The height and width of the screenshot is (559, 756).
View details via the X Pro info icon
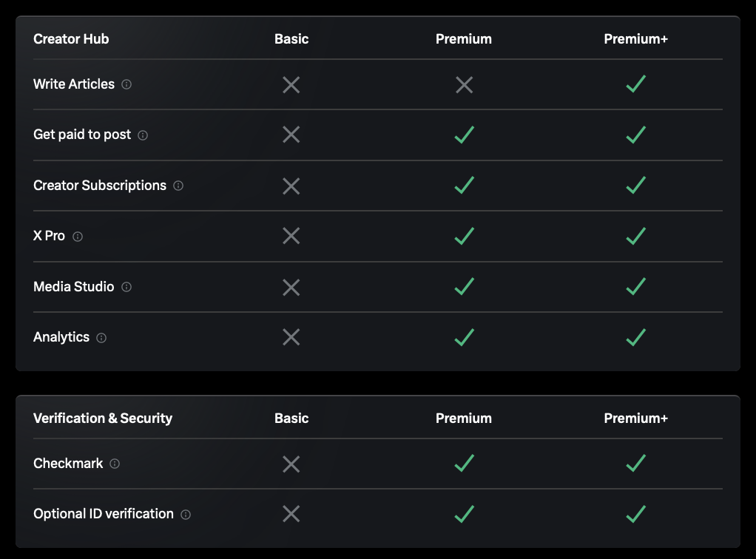pos(78,236)
